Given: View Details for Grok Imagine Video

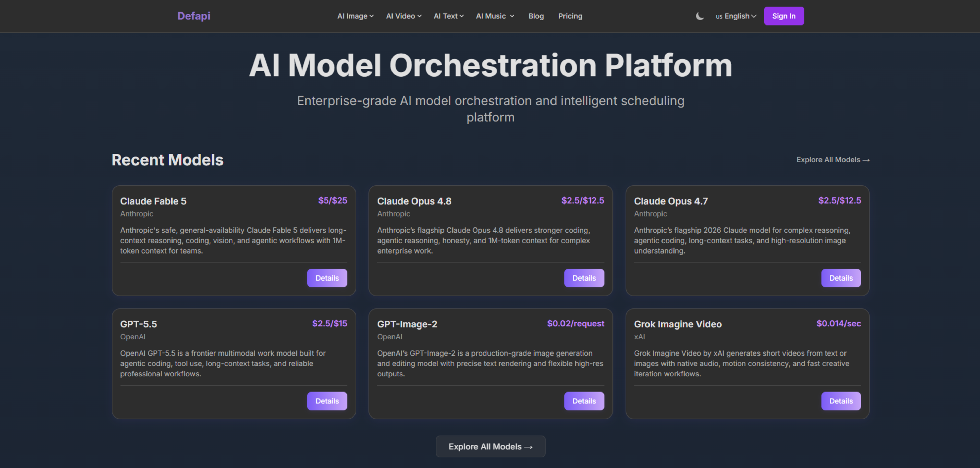Looking at the screenshot, I should click(x=841, y=401).
